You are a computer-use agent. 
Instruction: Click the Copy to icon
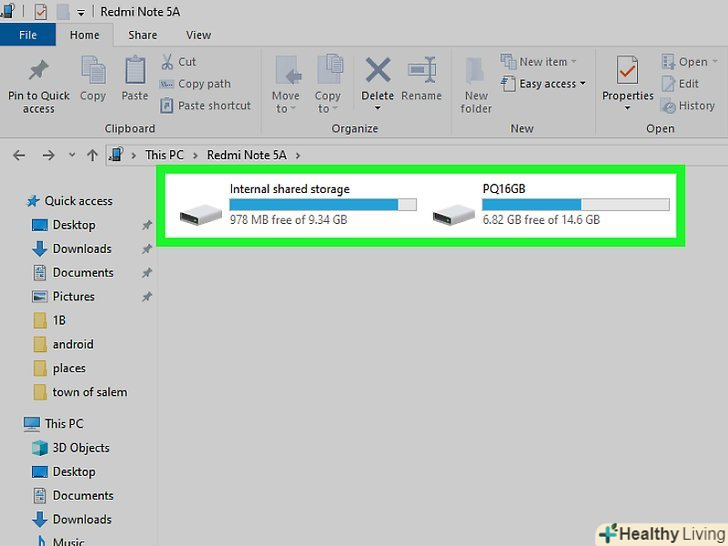(330, 70)
